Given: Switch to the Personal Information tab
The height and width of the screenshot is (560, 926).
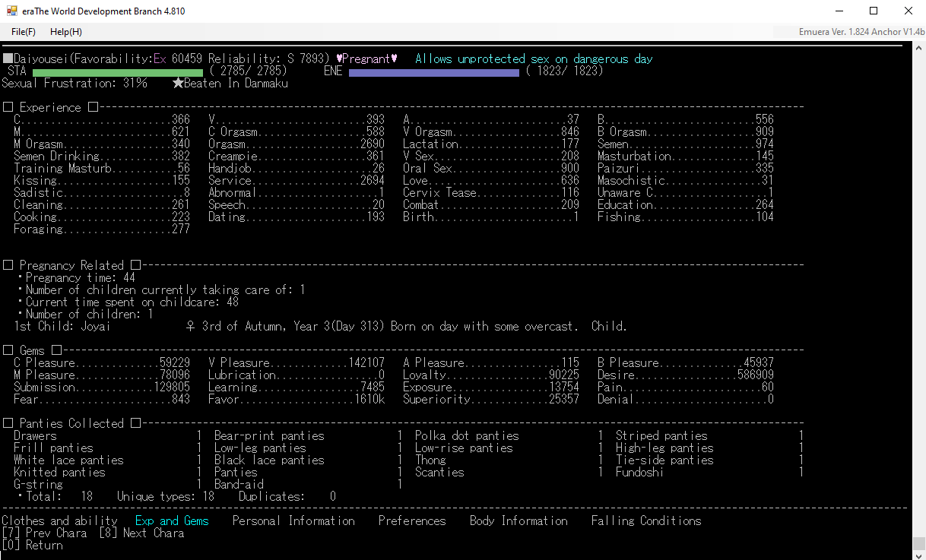Looking at the screenshot, I should tap(293, 521).
